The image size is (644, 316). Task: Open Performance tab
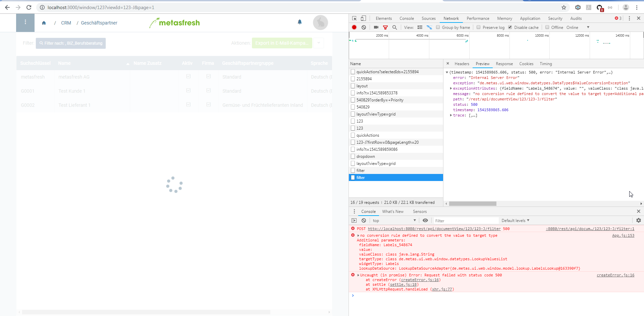click(478, 18)
